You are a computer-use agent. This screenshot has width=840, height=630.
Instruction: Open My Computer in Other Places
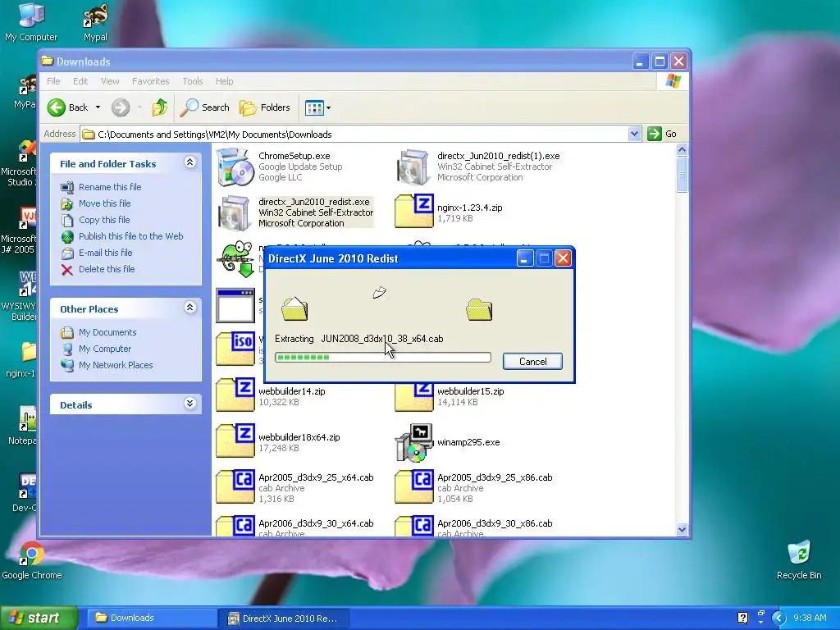105,349
